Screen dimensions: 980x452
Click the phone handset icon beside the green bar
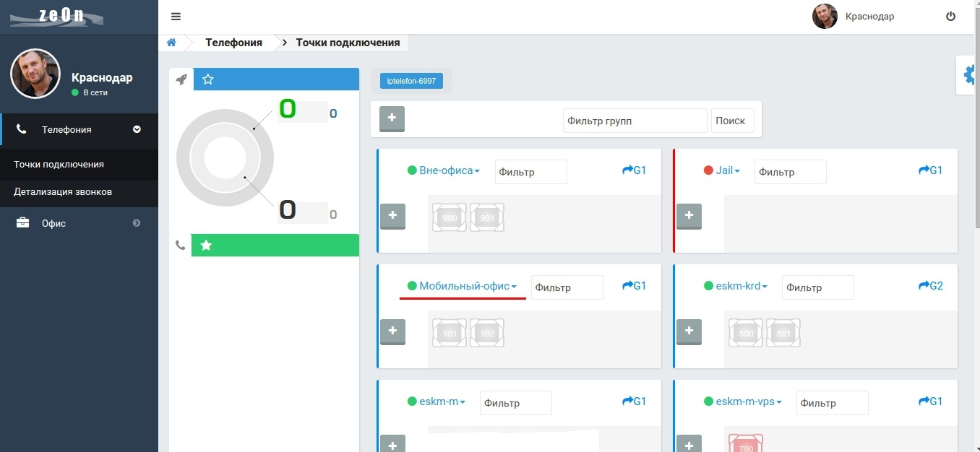(x=180, y=245)
